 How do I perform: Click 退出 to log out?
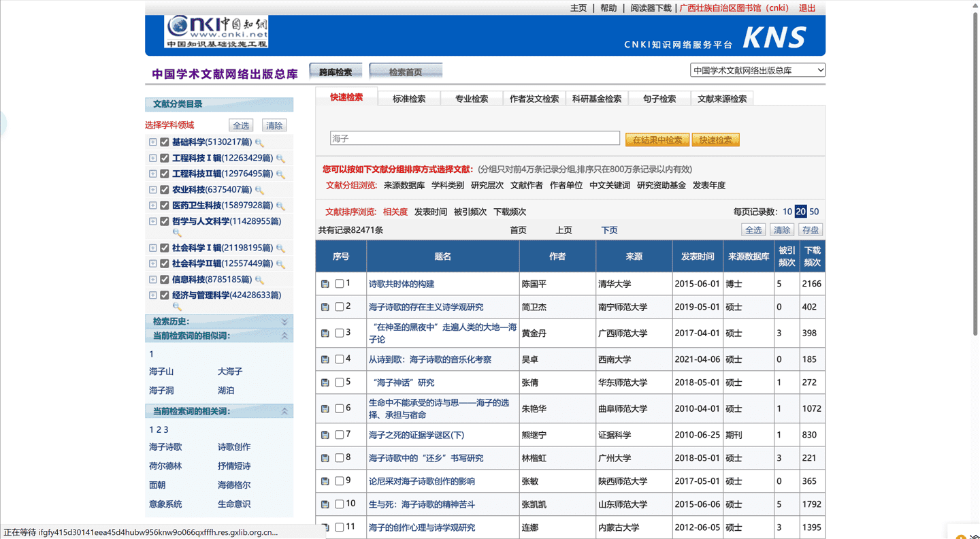pyautogui.click(x=807, y=8)
